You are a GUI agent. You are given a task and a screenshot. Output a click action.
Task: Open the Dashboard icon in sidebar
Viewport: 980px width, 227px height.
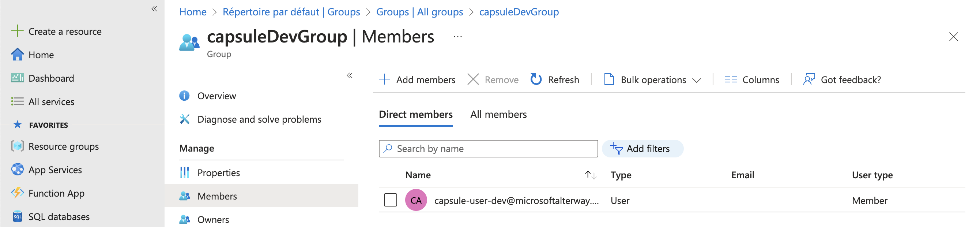coord(18,78)
